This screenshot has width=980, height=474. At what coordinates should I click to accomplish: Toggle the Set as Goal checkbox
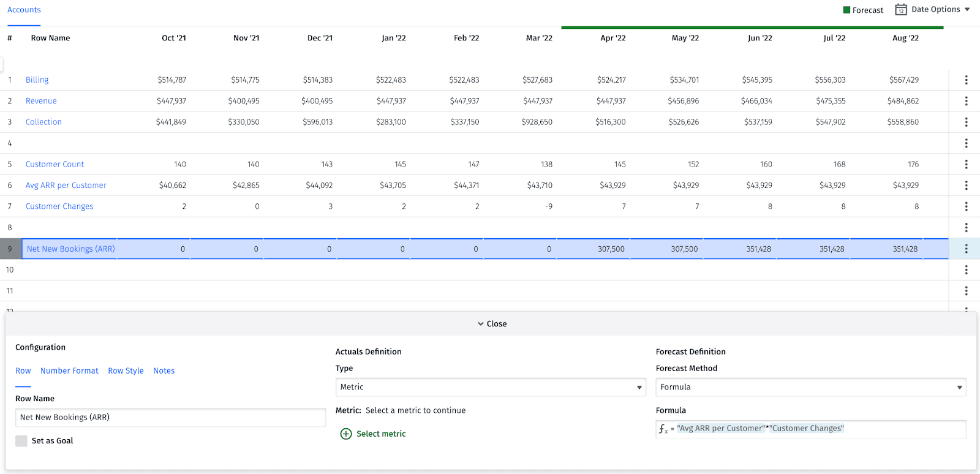(21, 441)
